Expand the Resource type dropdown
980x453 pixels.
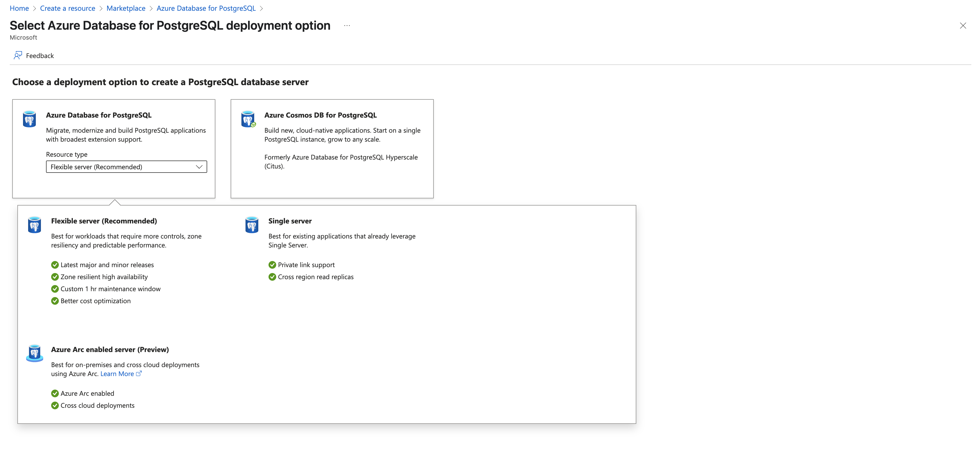[x=126, y=167]
